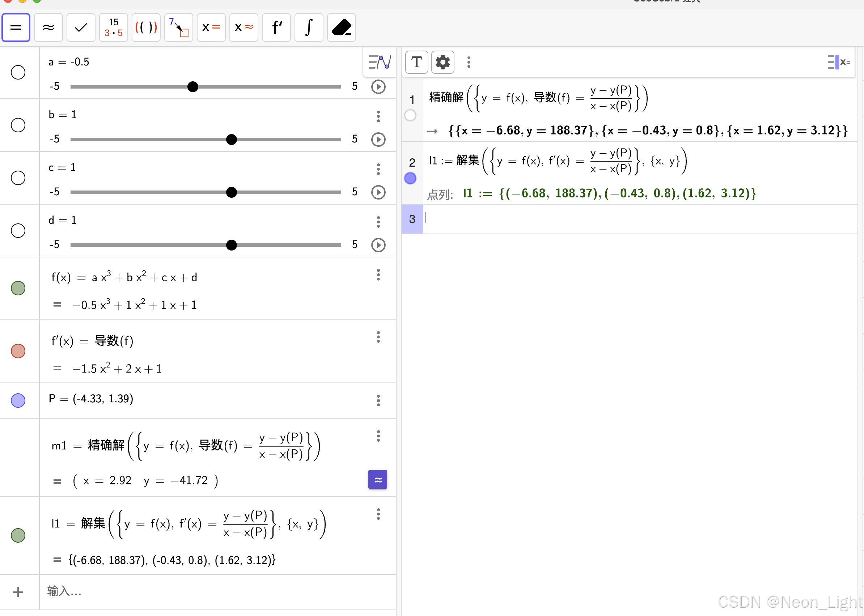Image resolution: width=864 pixels, height=616 pixels.
Task: Toggle visibility marker of CAS row 2
Action: 410,178
